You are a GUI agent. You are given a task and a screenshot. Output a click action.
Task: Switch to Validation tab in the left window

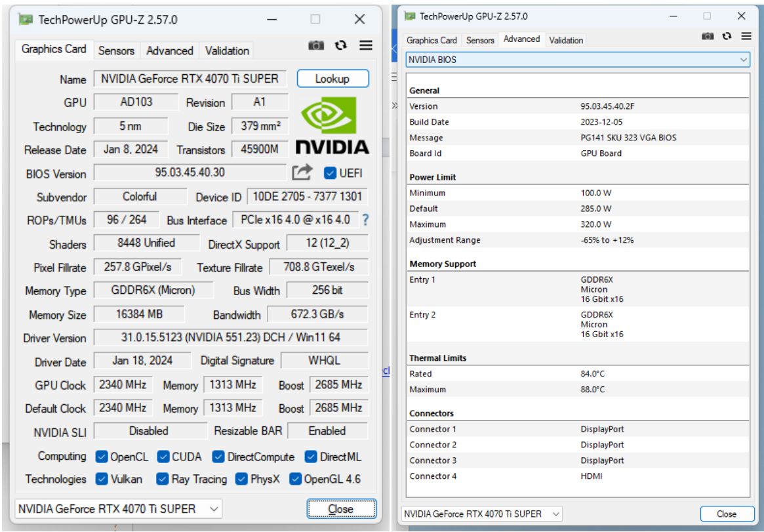[227, 51]
